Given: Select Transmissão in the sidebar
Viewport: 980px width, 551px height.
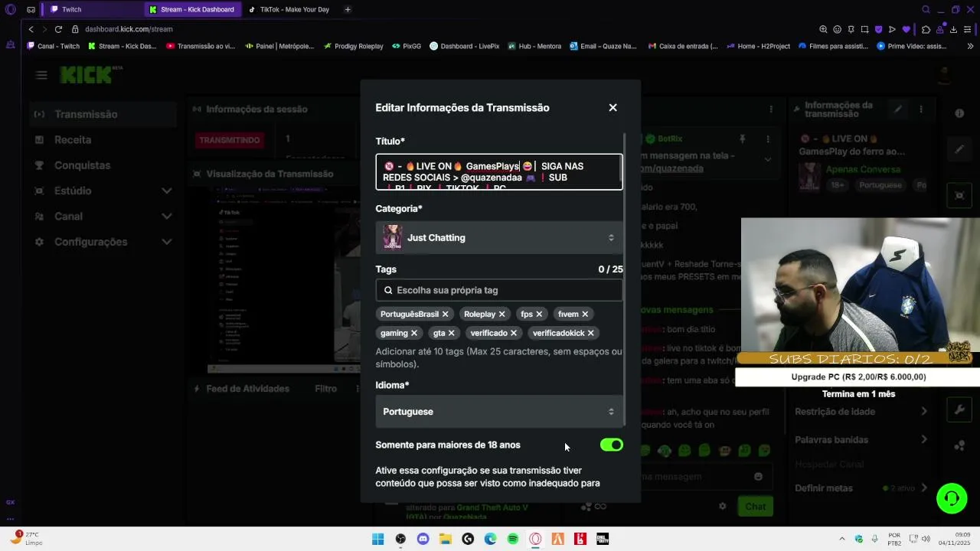Looking at the screenshot, I should pyautogui.click(x=103, y=114).
